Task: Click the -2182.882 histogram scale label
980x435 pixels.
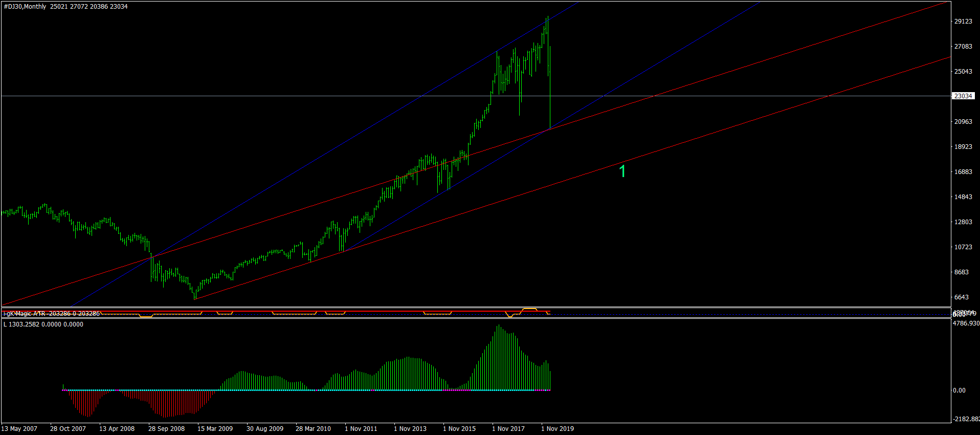Action: [966, 419]
